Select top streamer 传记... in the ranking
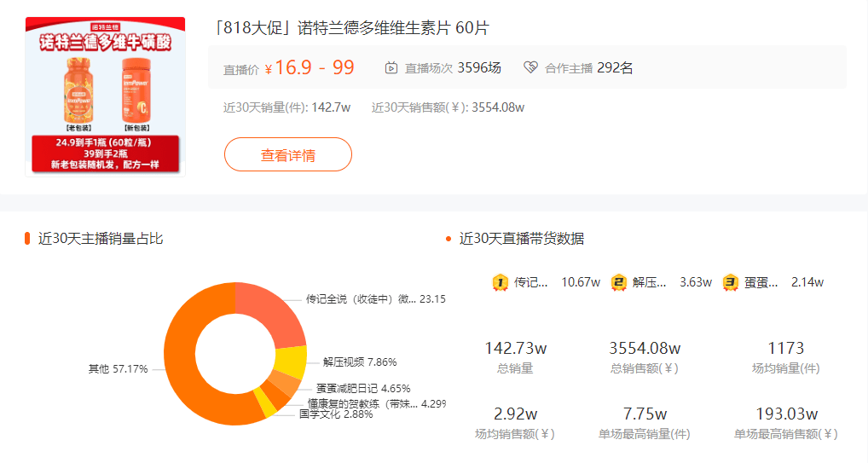Screen dimensions: 868x463 (x=531, y=282)
